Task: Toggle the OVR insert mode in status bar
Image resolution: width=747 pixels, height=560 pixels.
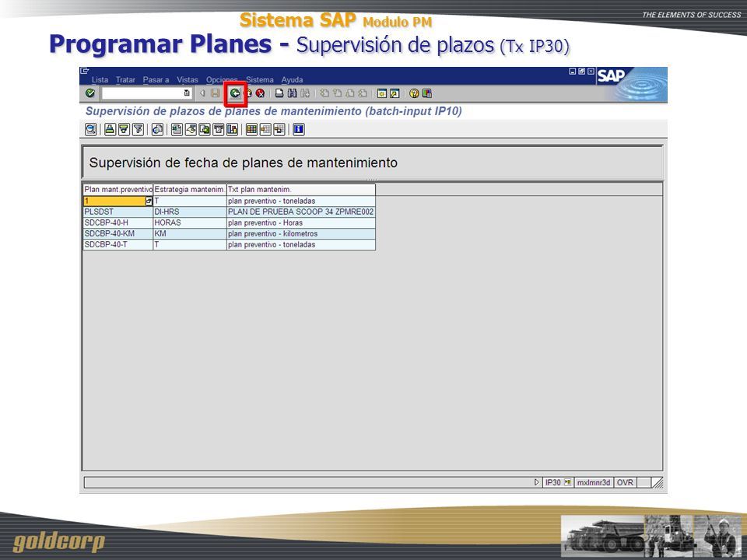Action: (625, 482)
